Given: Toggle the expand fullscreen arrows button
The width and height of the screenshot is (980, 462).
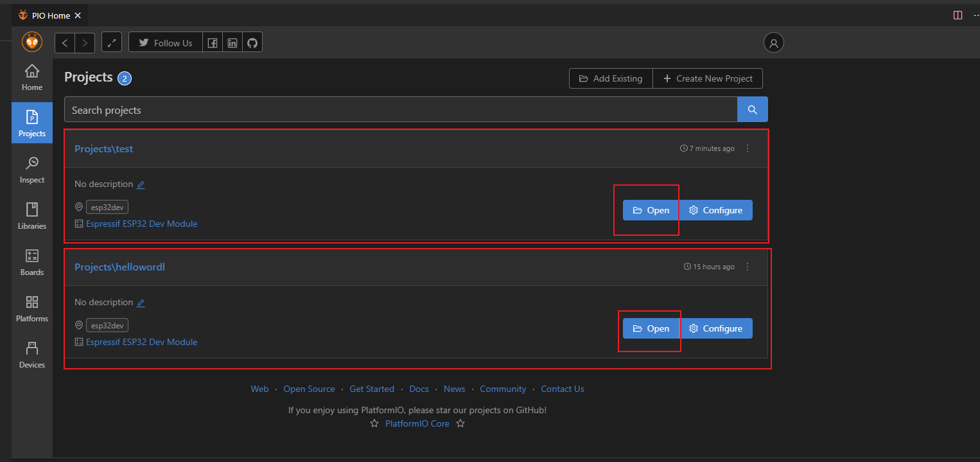Looking at the screenshot, I should [112, 43].
